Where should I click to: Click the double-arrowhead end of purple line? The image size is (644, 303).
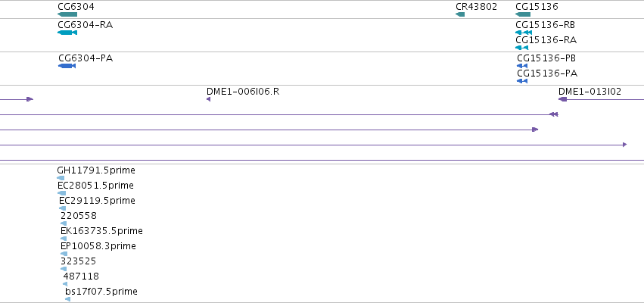[554, 114]
